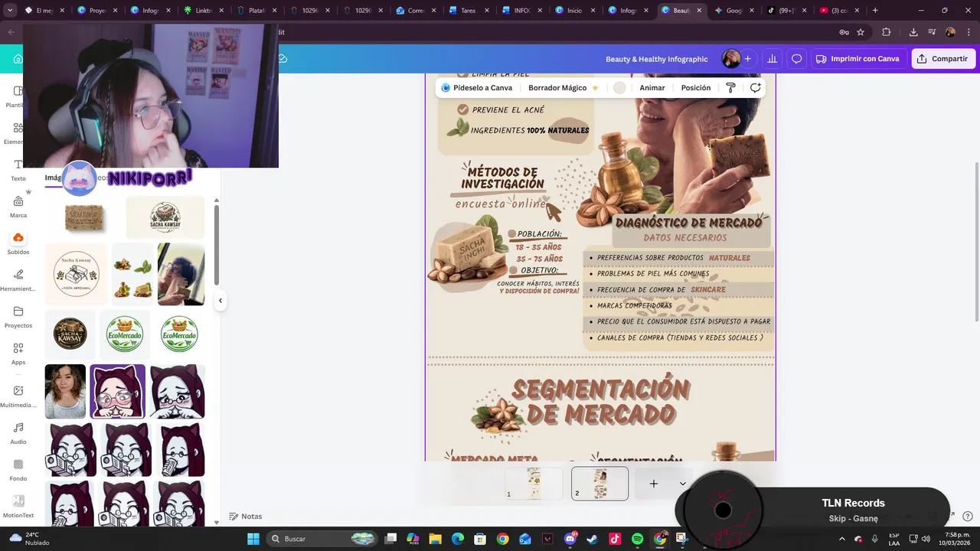Open the Apps panel
The height and width of the screenshot is (551, 980).
(x=18, y=354)
